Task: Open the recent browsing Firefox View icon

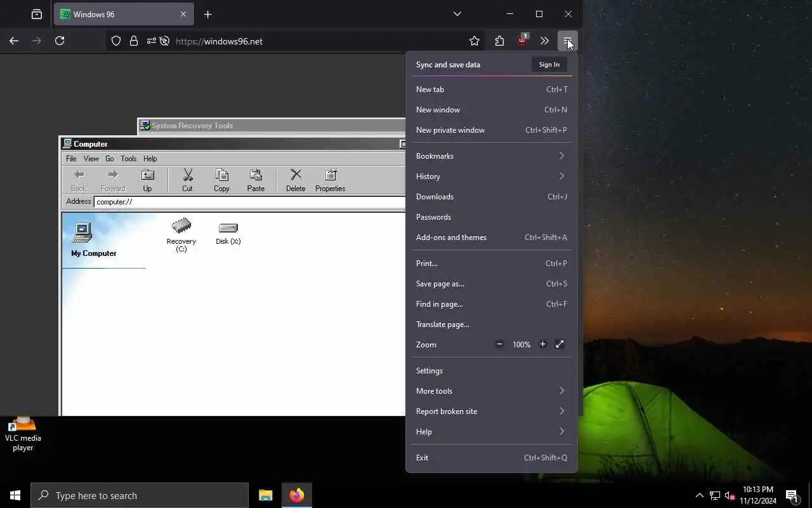Action: [37, 14]
